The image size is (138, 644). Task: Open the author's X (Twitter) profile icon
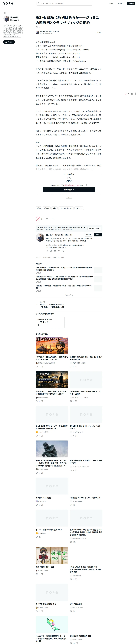click(x=47, y=251)
